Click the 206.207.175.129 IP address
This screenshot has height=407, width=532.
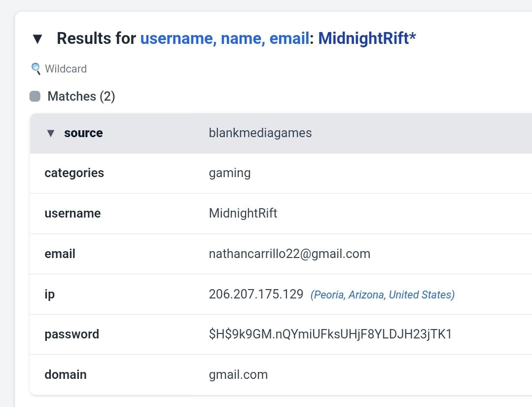(256, 295)
